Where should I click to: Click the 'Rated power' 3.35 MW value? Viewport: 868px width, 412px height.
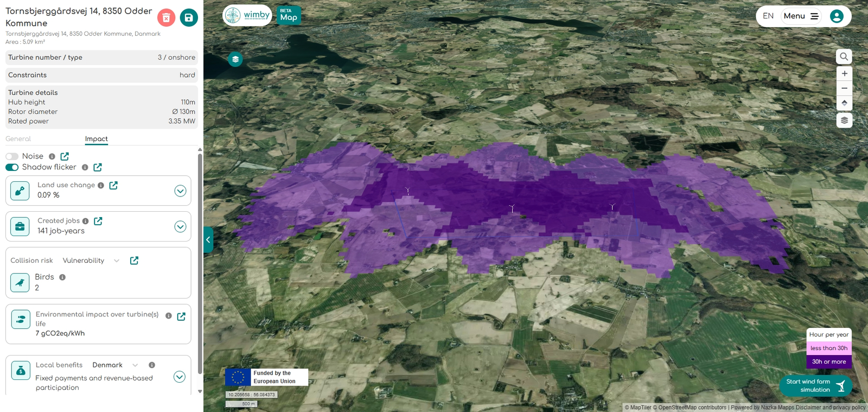182,122
